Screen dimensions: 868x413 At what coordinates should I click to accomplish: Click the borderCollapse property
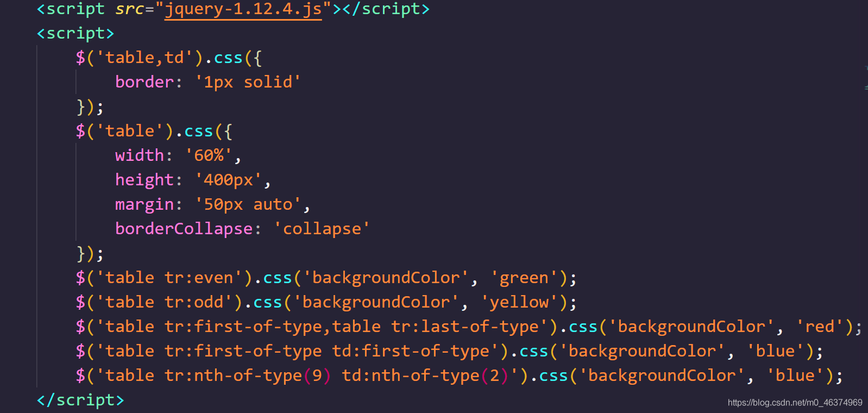point(184,229)
